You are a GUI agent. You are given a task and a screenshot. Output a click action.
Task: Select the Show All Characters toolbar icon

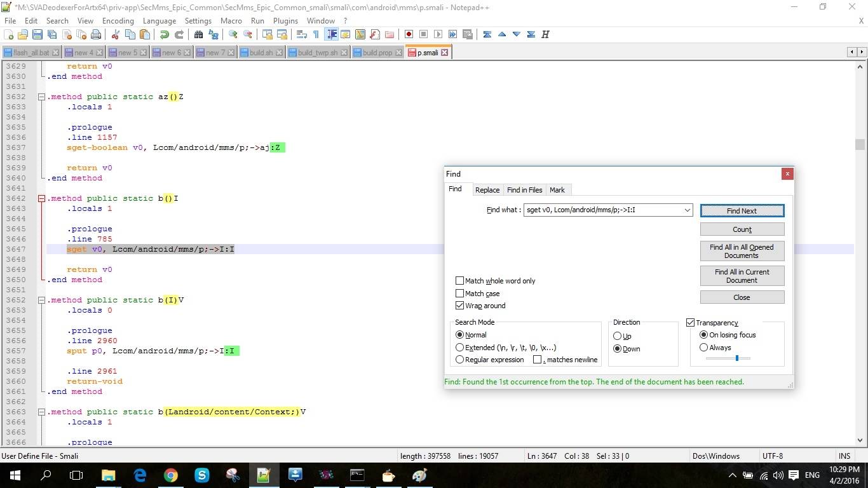317,34
